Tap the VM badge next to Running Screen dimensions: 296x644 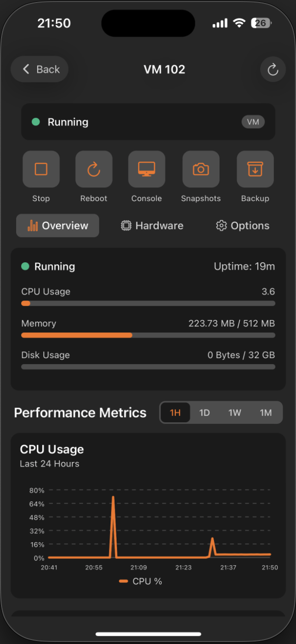pos(253,122)
